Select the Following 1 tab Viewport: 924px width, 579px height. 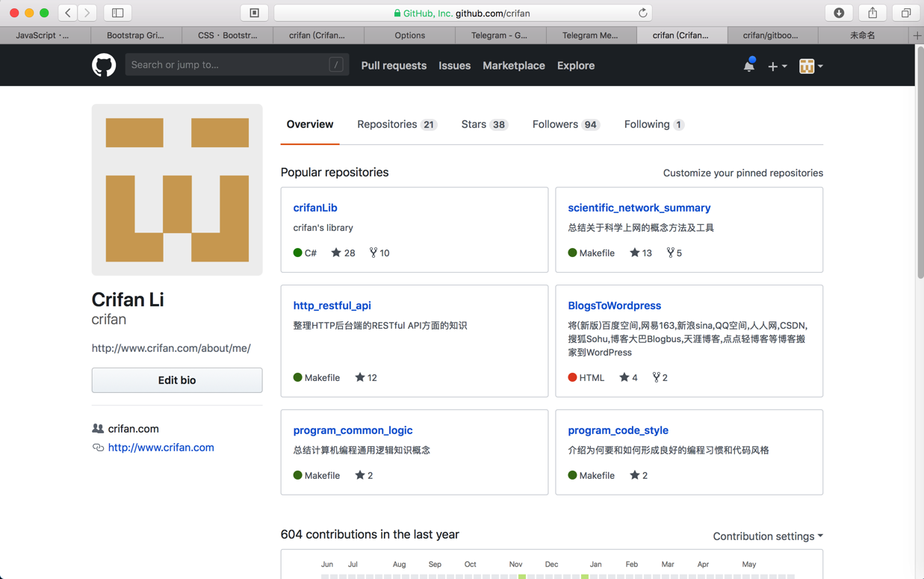(x=654, y=125)
